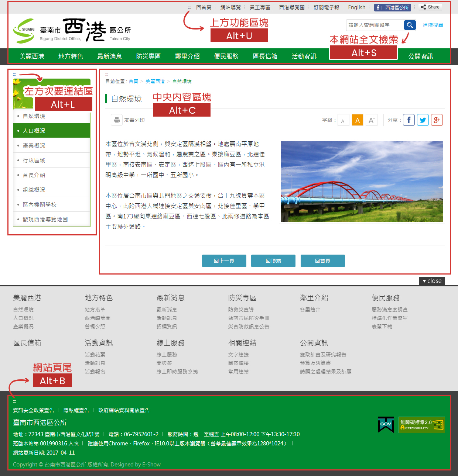The image size is (458, 476).
Task: Click the Share button at top right
Action: pos(430,7)
